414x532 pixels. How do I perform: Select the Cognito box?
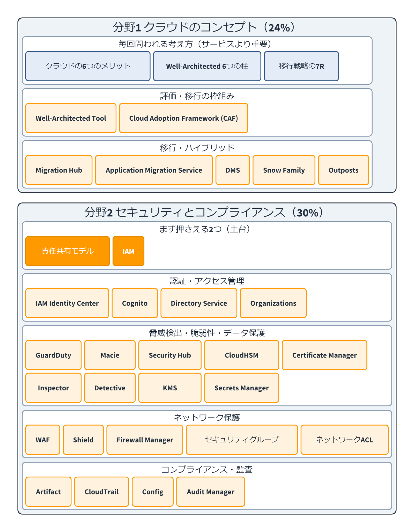click(135, 303)
